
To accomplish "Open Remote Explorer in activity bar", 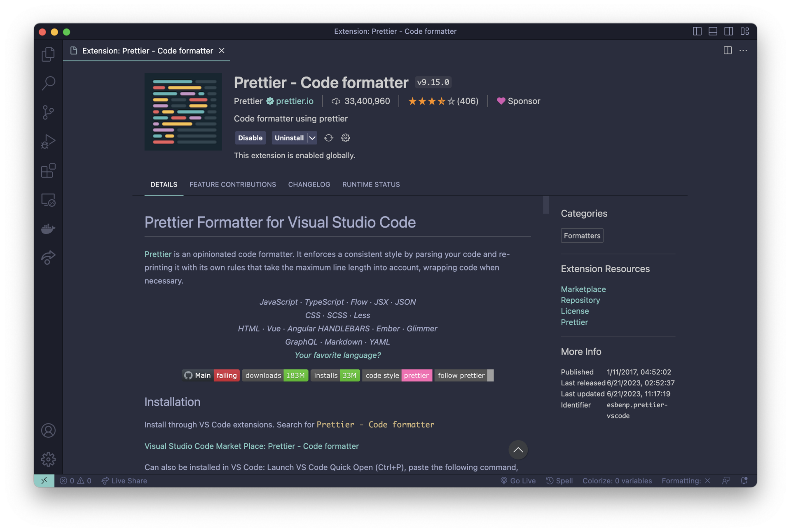I will tap(48, 200).
